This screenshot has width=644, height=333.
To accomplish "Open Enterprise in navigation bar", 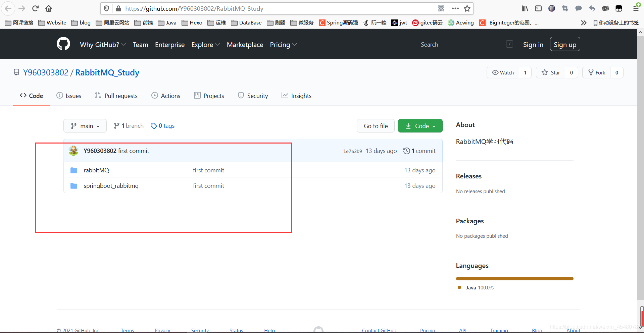I will coord(170,45).
